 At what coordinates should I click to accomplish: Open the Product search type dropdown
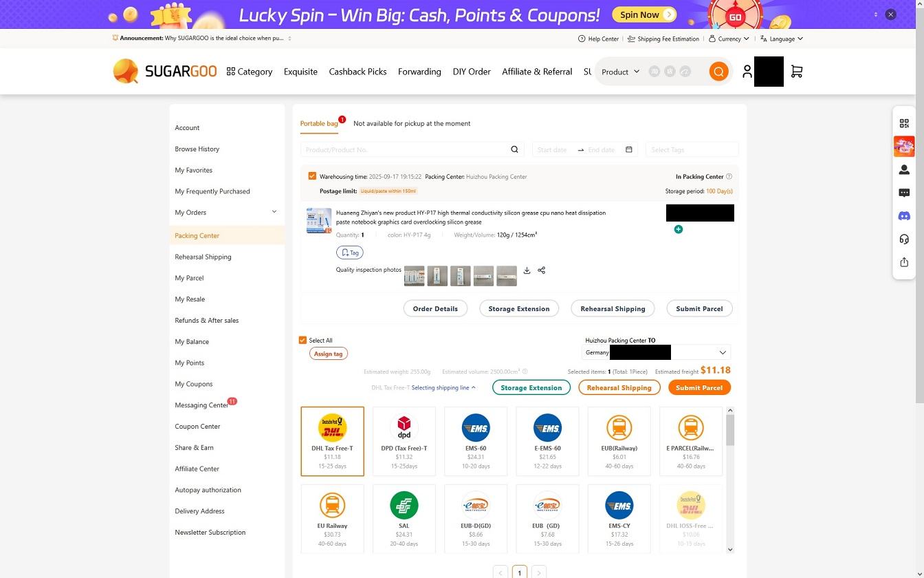620,72
